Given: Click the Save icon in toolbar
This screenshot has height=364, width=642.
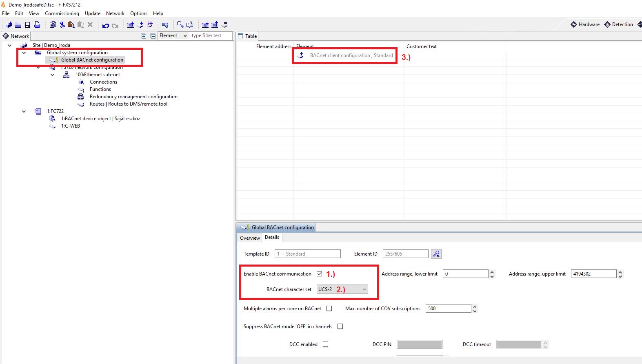Looking at the screenshot, I should pos(27,25).
